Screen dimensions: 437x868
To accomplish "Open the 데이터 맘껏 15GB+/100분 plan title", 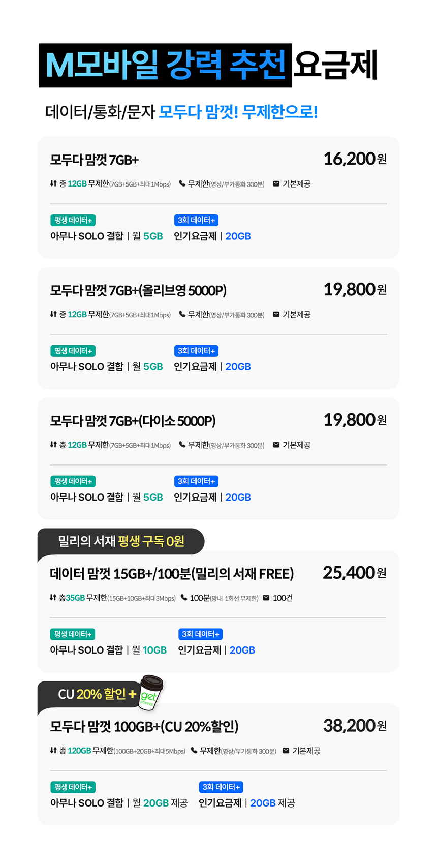I will tap(172, 574).
